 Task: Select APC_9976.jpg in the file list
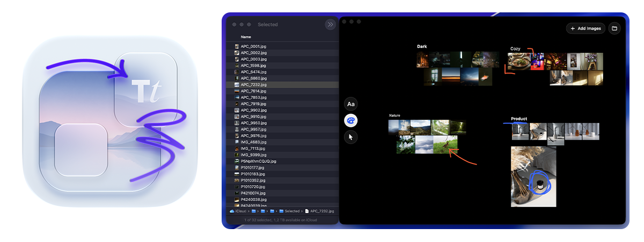click(282, 136)
